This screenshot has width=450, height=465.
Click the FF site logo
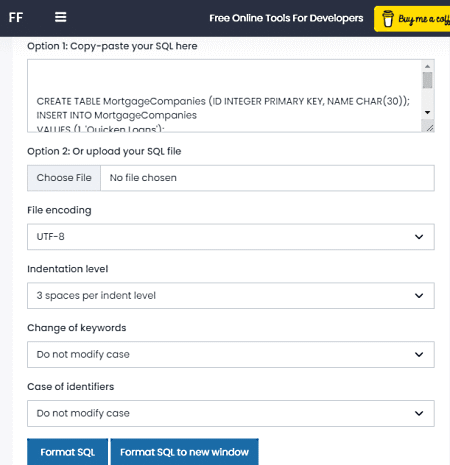16,17
